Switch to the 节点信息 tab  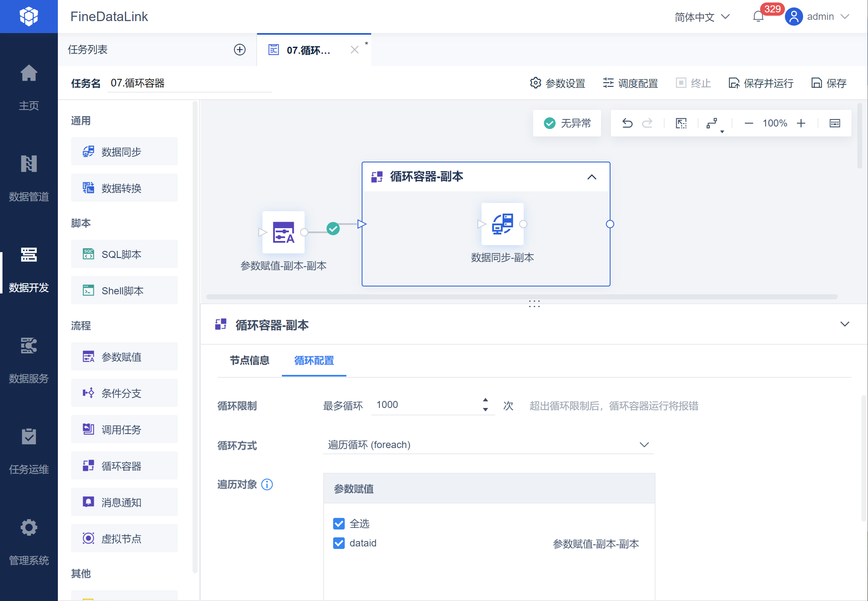point(249,360)
